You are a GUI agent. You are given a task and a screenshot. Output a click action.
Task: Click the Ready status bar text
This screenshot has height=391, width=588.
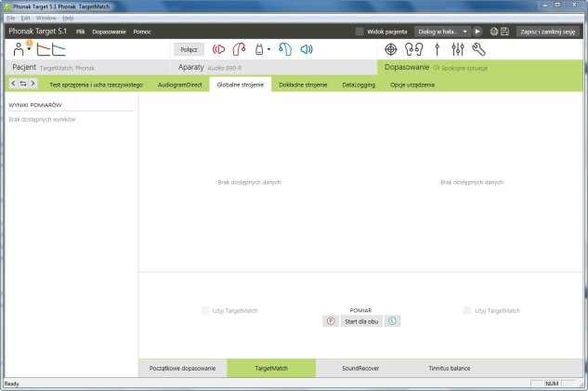tap(12, 384)
